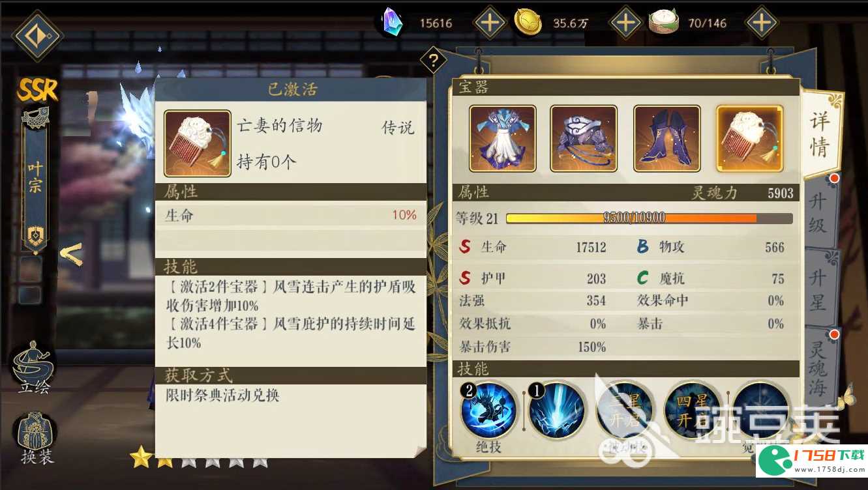Select the 绝技 ultimate skill icon
The width and height of the screenshot is (868, 490).
tap(488, 410)
